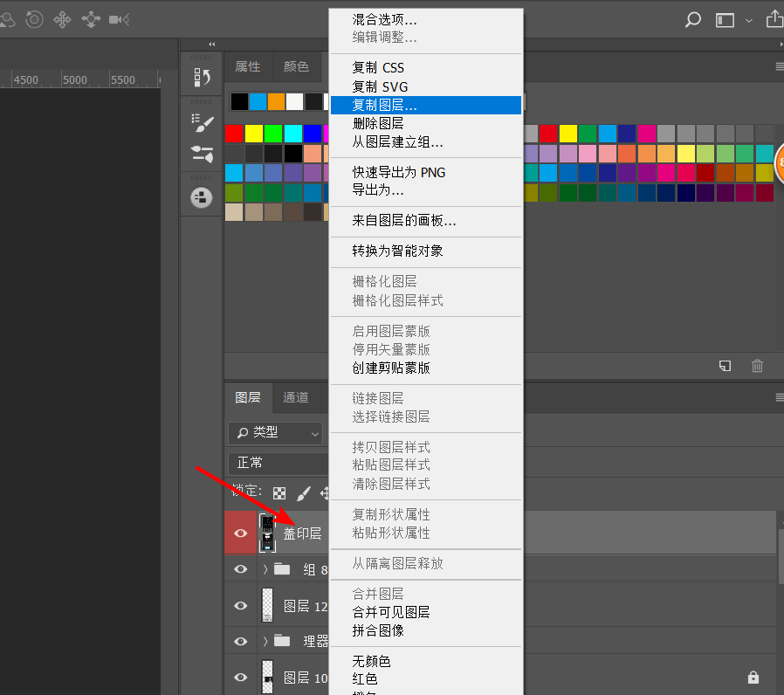Open the search magnifier icon

pos(692,20)
